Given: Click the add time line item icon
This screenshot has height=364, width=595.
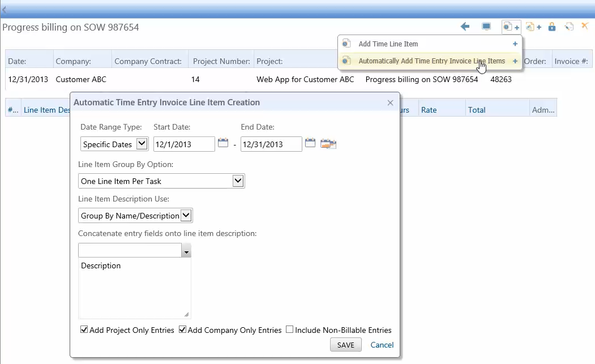Looking at the screenshot, I should click(508, 27).
